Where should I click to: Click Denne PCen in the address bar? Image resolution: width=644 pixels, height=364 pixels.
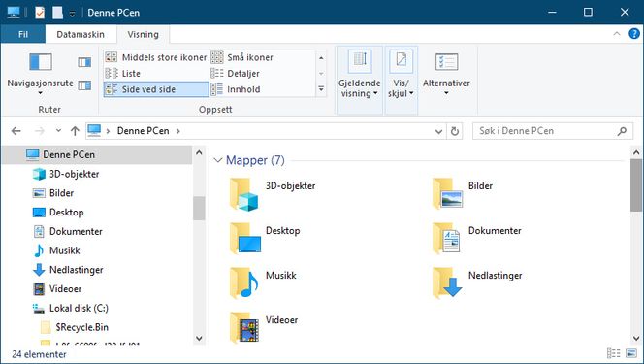coord(143,131)
